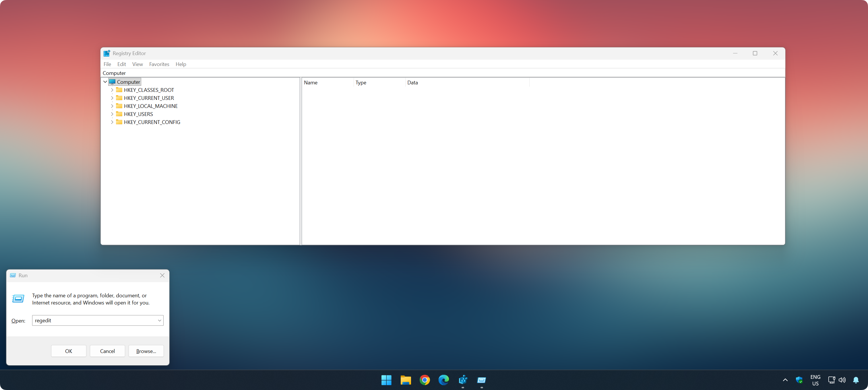Click the volume speaker tray icon
The width and height of the screenshot is (868, 390).
tap(842, 380)
